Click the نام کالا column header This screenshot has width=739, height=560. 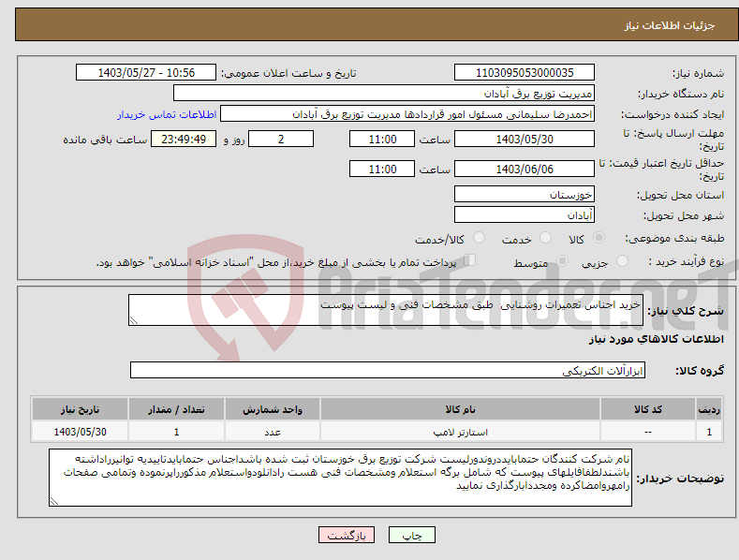[x=460, y=409]
